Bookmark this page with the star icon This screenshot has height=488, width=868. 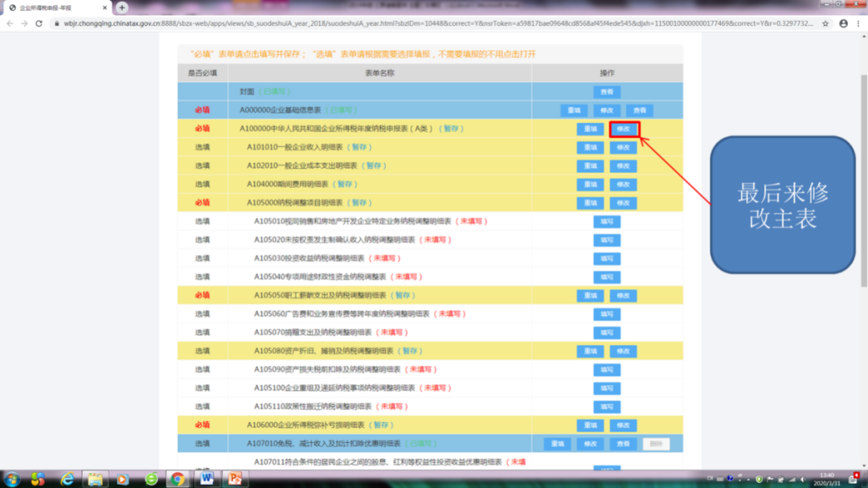(825, 24)
